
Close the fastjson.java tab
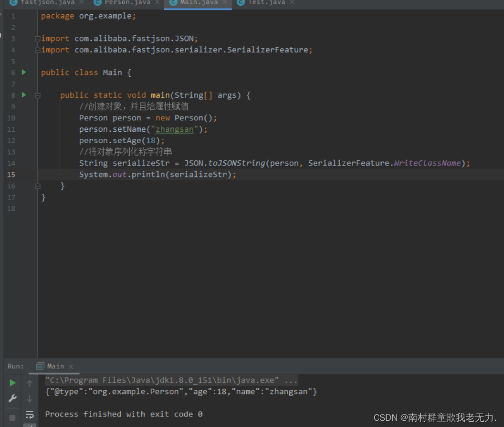coord(82,2)
